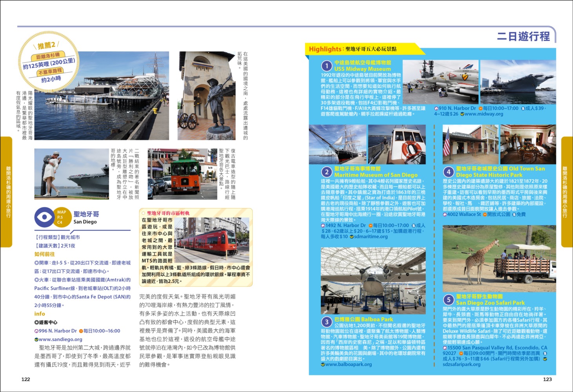Open the orange Old Town Trolley bus photo

click(x=182, y=174)
